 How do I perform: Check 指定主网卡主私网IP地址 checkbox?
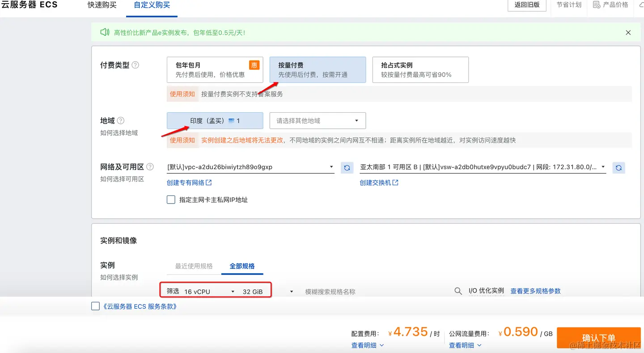coord(171,200)
